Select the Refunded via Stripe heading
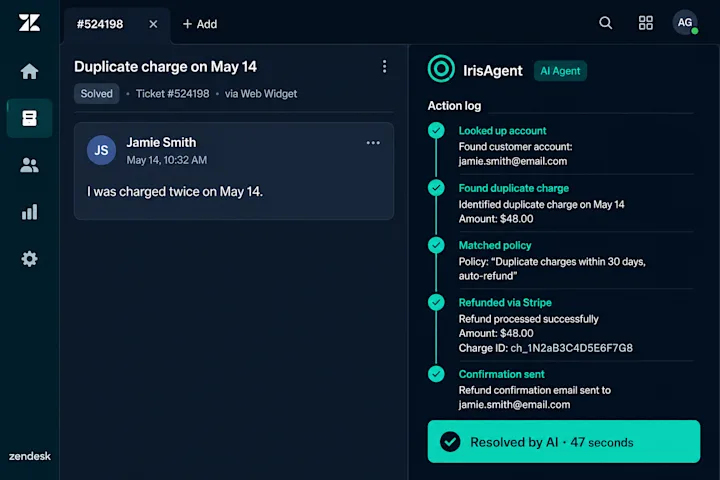Viewport: 720px width, 480px height. 505,302
